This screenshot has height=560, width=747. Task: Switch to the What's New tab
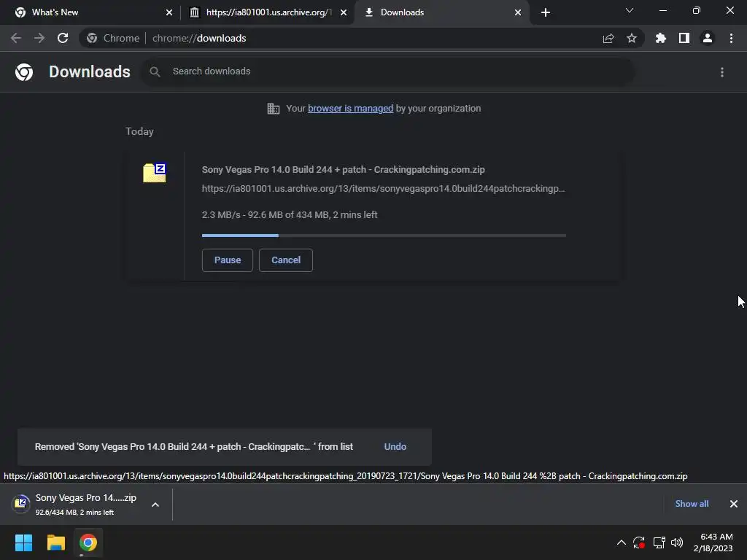tap(90, 12)
